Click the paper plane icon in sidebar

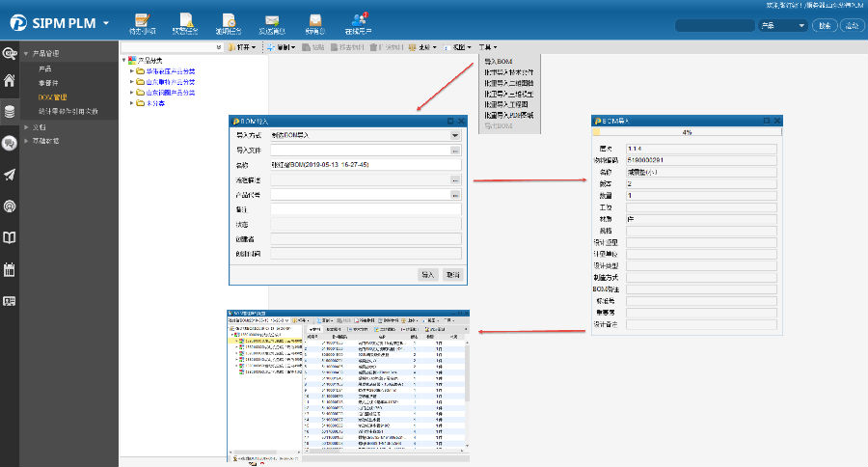tap(10, 175)
